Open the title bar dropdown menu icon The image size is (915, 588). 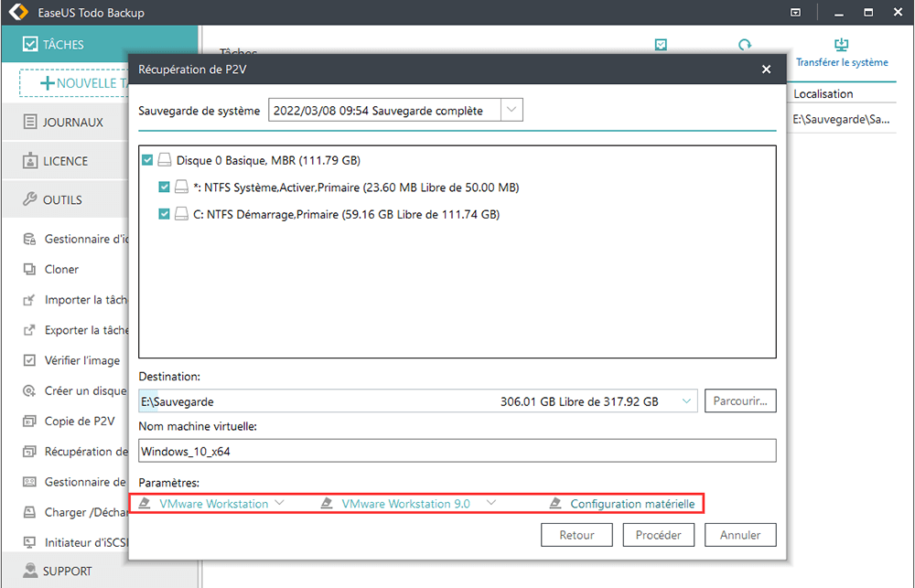pyautogui.click(x=795, y=12)
